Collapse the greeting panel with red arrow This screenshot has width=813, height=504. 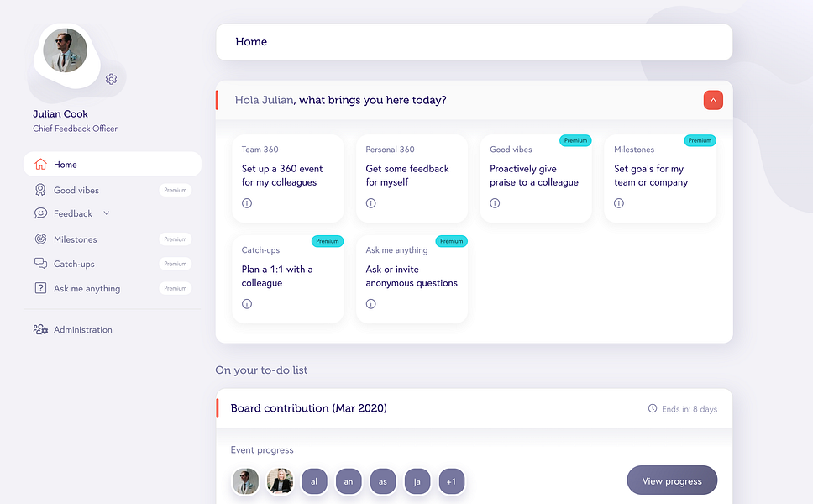tap(713, 100)
